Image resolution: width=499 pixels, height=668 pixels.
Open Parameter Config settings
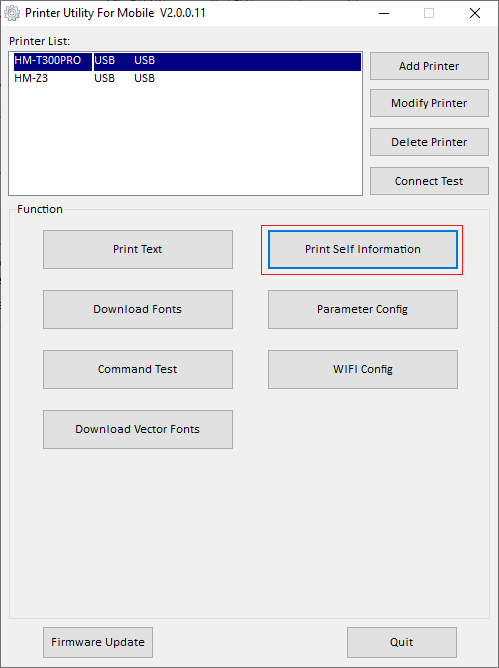363,309
